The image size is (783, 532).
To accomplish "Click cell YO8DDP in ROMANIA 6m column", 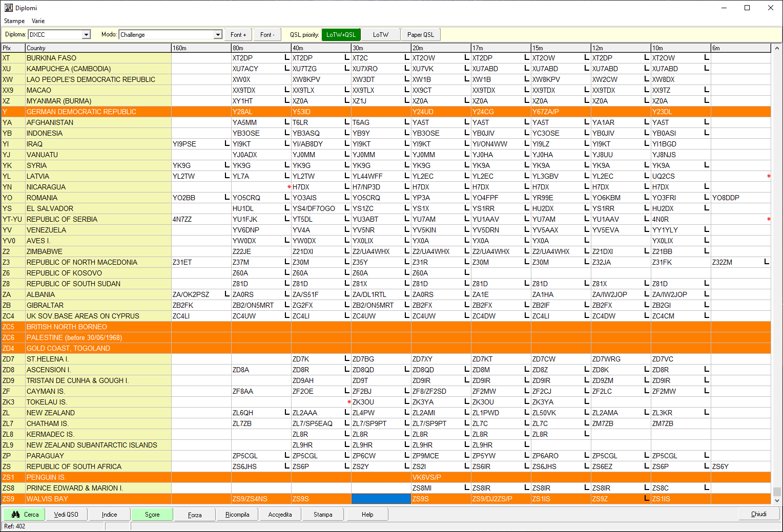I will pos(741,198).
